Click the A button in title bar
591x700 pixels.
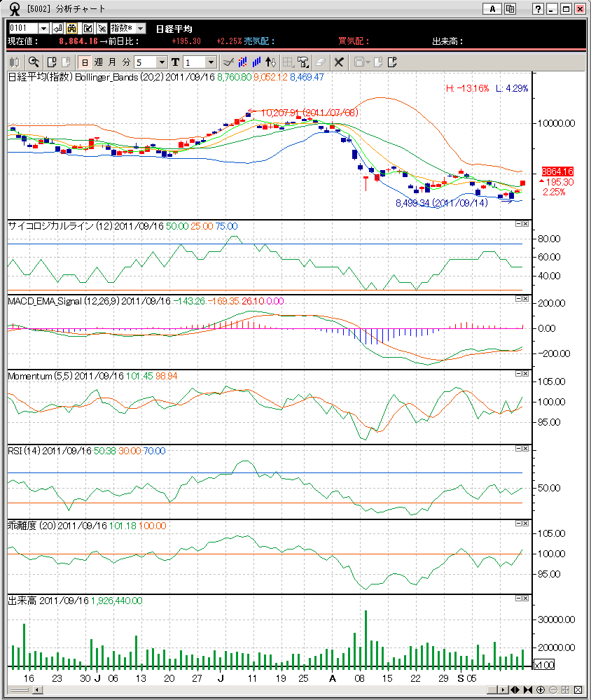click(492, 8)
